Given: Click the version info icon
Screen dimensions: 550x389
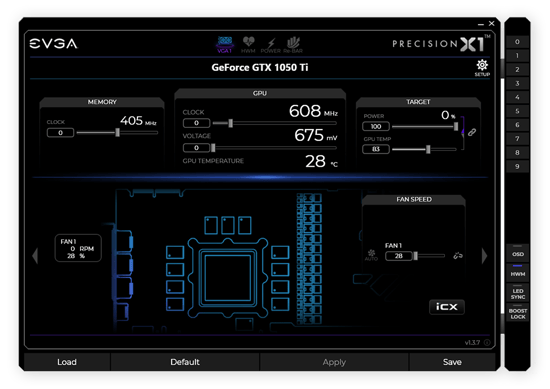Looking at the screenshot, I should click(487, 342).
